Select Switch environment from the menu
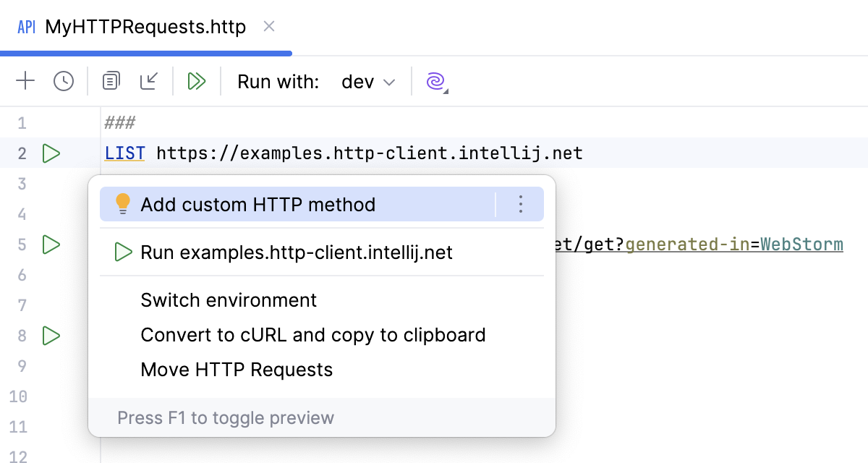 pyautogui.click(x=229, y=300)
